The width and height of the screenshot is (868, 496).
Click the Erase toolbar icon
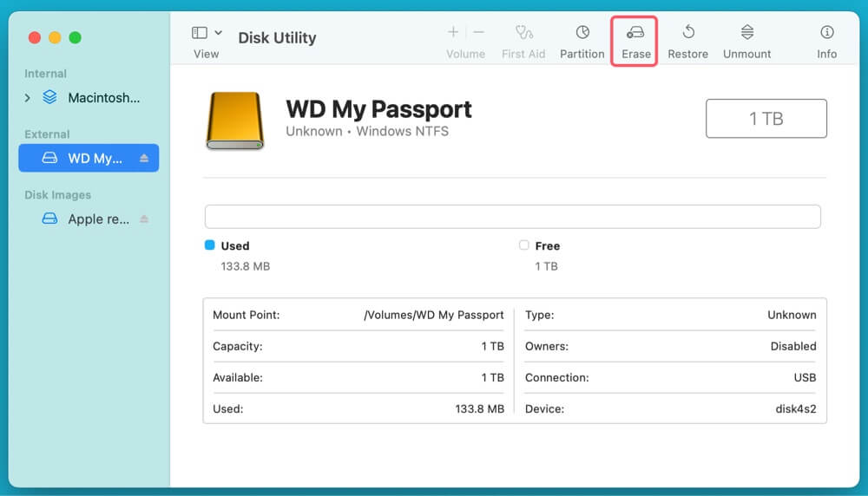pos(635,34)
